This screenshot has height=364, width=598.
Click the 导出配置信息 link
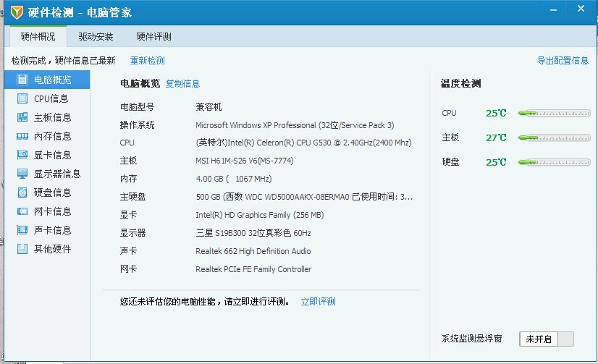(x=563, y=61)
